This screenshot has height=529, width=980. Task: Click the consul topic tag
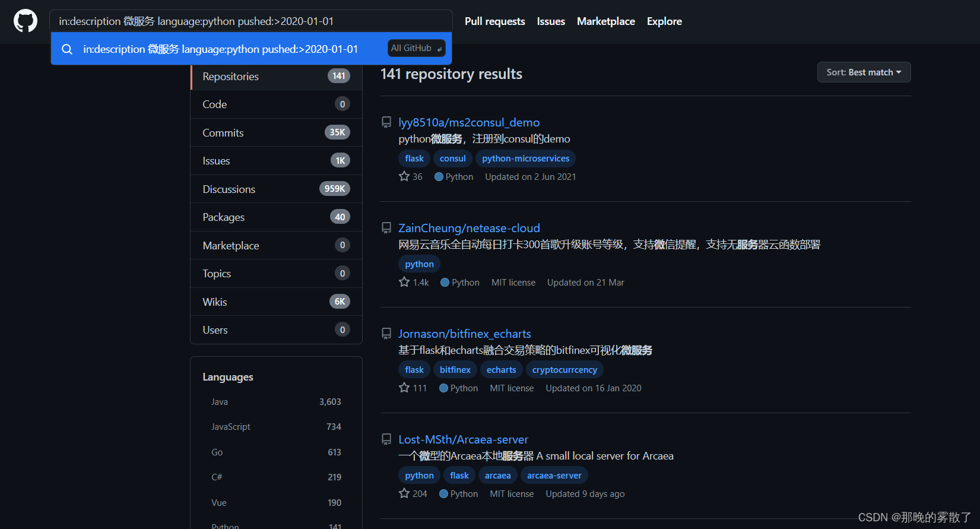tap(453, 159)
